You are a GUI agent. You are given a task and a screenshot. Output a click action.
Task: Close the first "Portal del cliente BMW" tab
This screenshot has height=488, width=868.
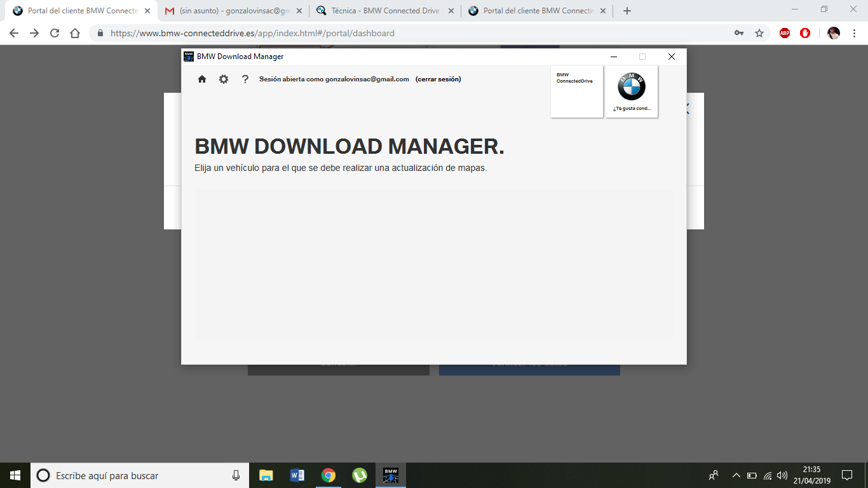point(147,11)
